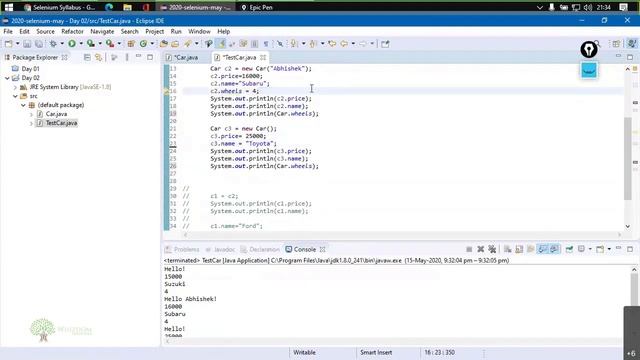Open Display Selected Console dropdown arrow
The width and height of the screenshot is (640, 360).
[x=590, y=249]
